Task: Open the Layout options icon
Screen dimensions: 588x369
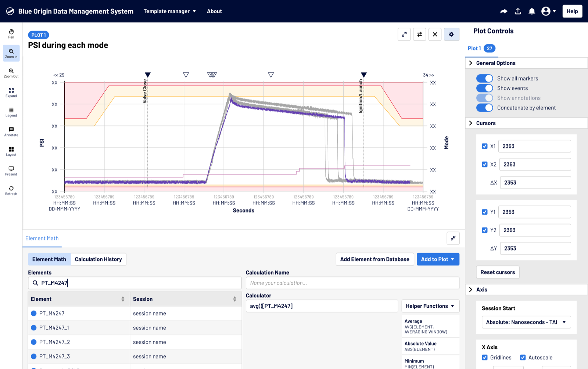Action: pos(11,151)
